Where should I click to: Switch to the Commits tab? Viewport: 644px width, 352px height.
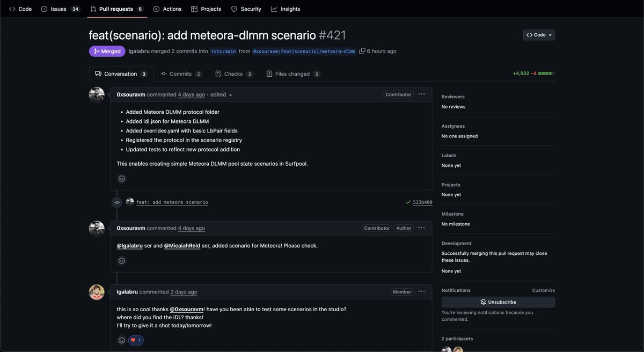(181, 74)
